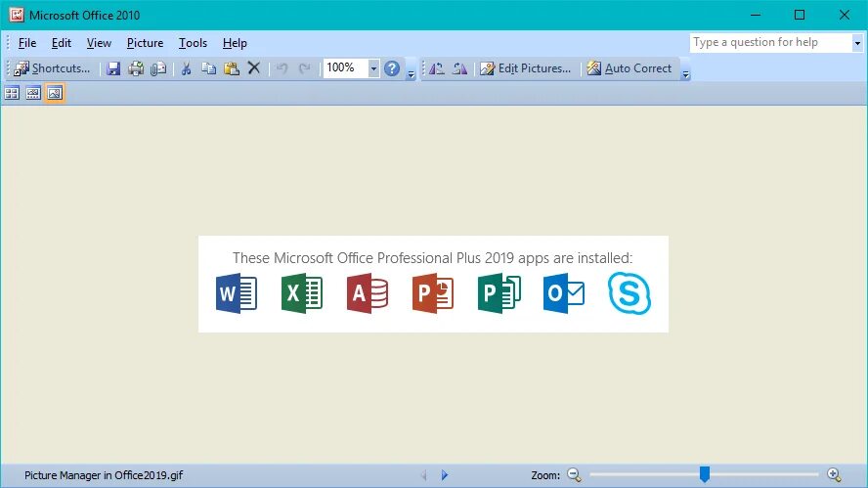Click inside the 100% zoom box
868x488 pixels.
345,68
